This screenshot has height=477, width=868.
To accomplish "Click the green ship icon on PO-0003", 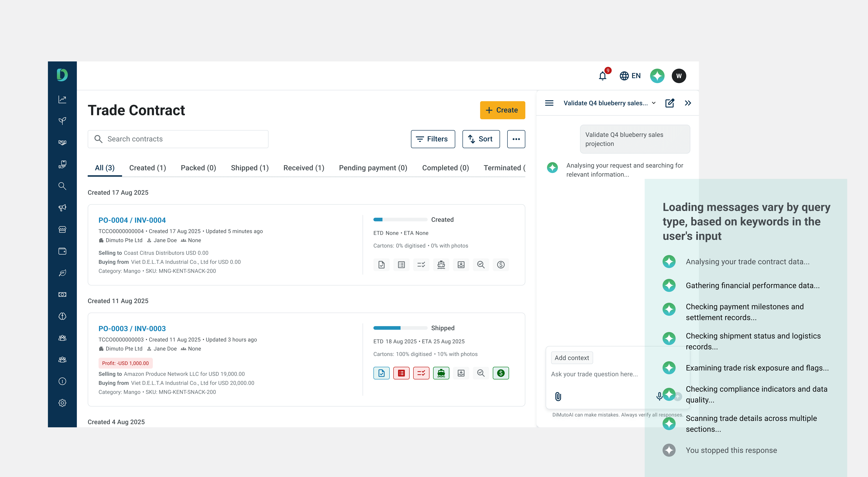I will [441, 373].
